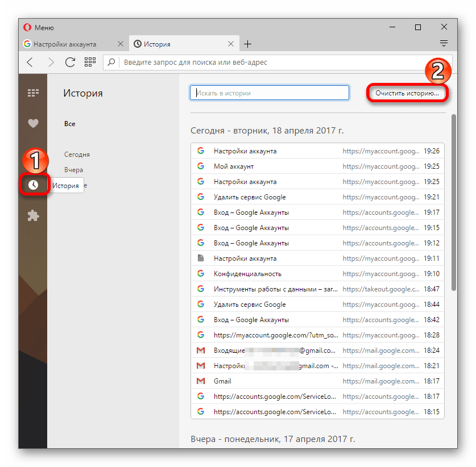Click Gmail icon beside the Gmail entry
The width and height of the screenshot is (476, 467).
pos(201,381)
